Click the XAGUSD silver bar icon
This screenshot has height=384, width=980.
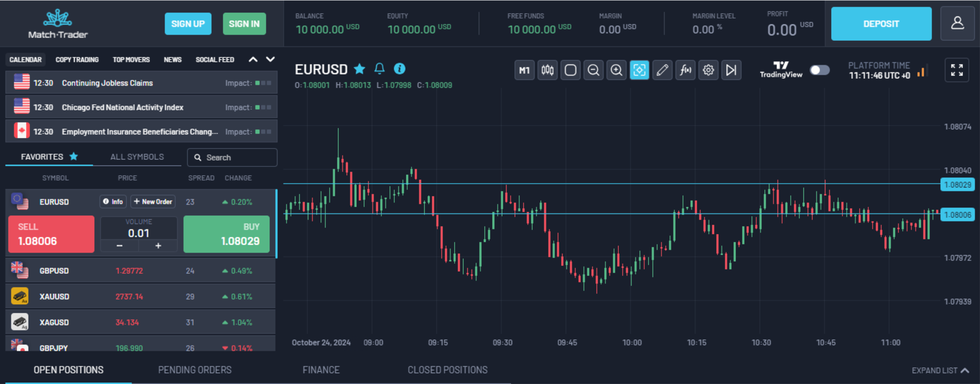pos(20,322)
